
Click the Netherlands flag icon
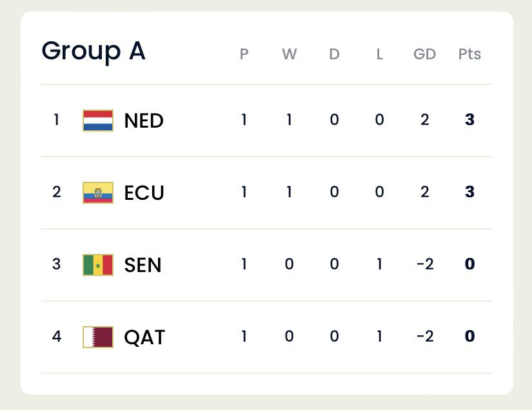click(98, 121)
